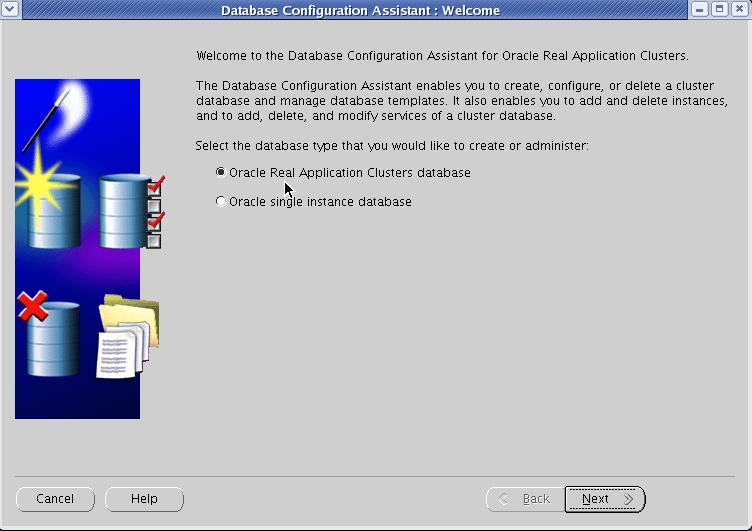This screenshot has width=752, height=531.
Task: Click the Next button
Action: point(605,499)
